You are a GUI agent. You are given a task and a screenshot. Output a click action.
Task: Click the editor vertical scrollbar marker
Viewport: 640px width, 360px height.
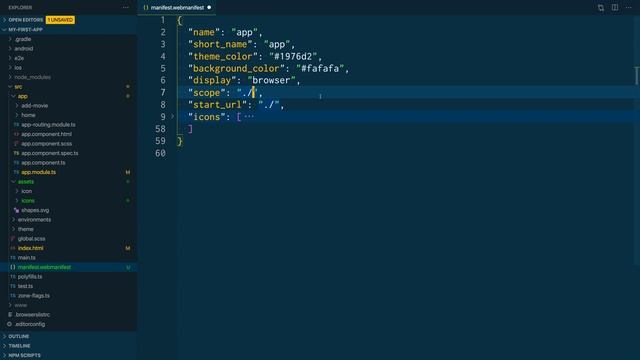pos(637,76)
